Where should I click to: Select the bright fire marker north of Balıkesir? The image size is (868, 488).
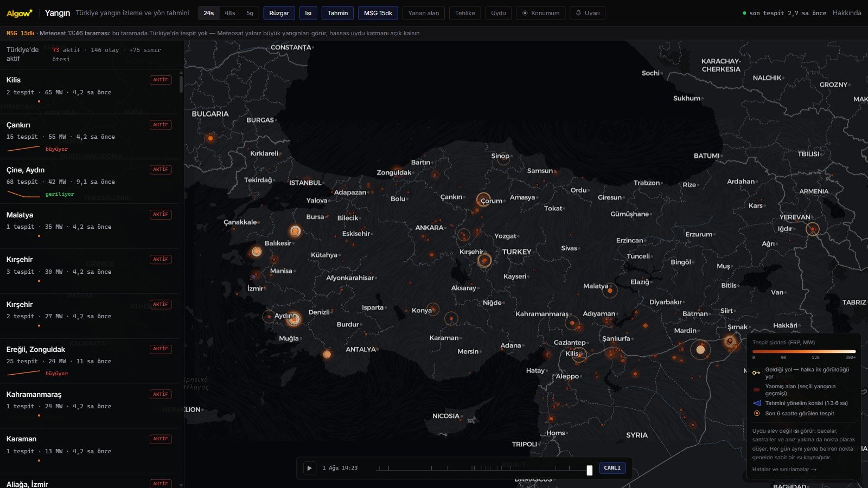[295, 232]
